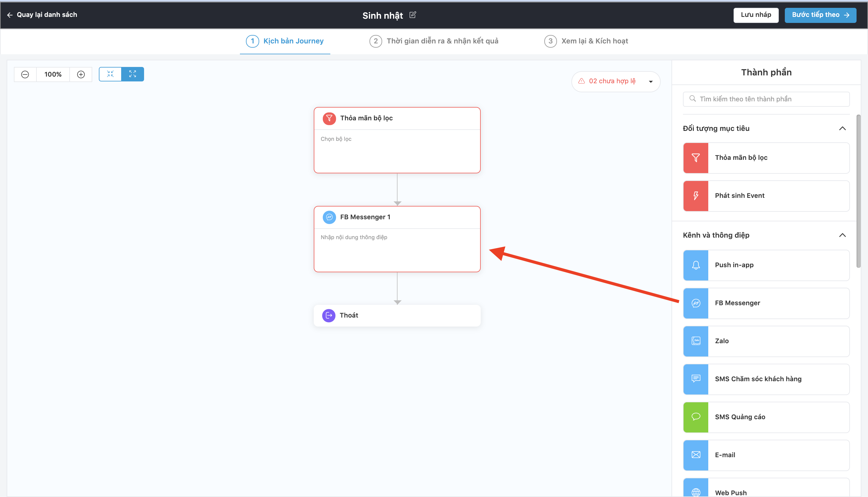The image size is (868, 497).
Task: Go to Thời gian diễn ra & nhận kết quả step
Action: tap(434, 41)
